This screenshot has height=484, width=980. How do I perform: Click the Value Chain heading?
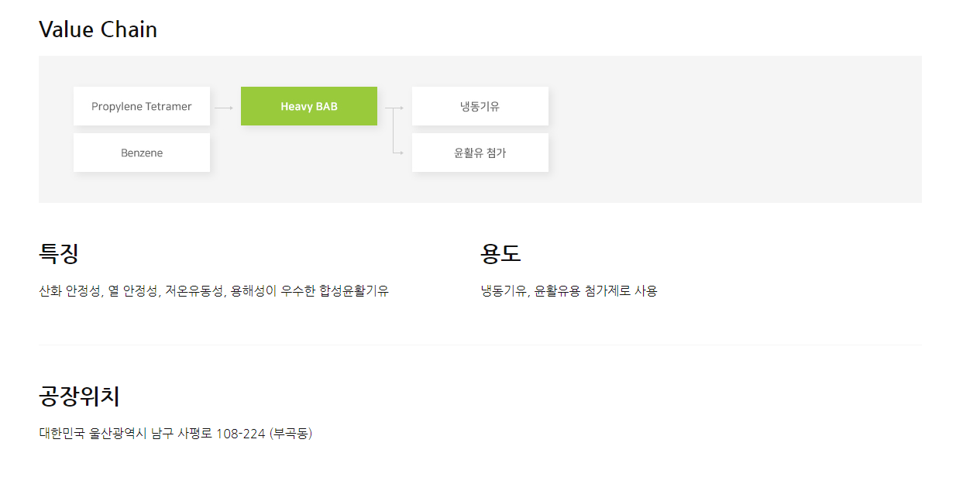tap(98, 29)
